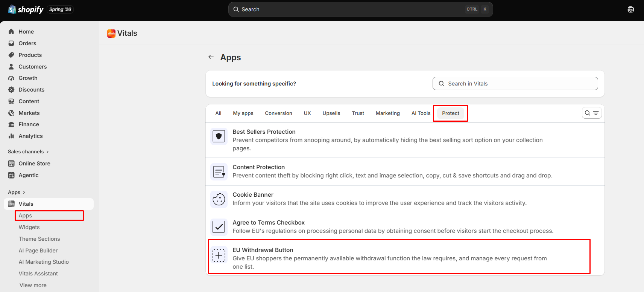This screenshot has height=292, width=644.
Task: Open Widgets under Vitals
Action: tap(29, 227)
